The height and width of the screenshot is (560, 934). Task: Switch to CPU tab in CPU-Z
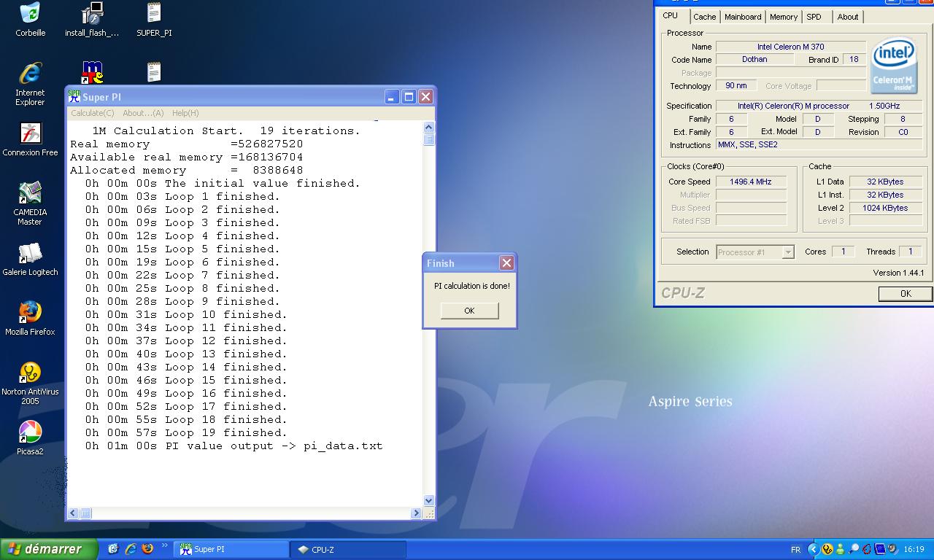(x=670, y=15)
